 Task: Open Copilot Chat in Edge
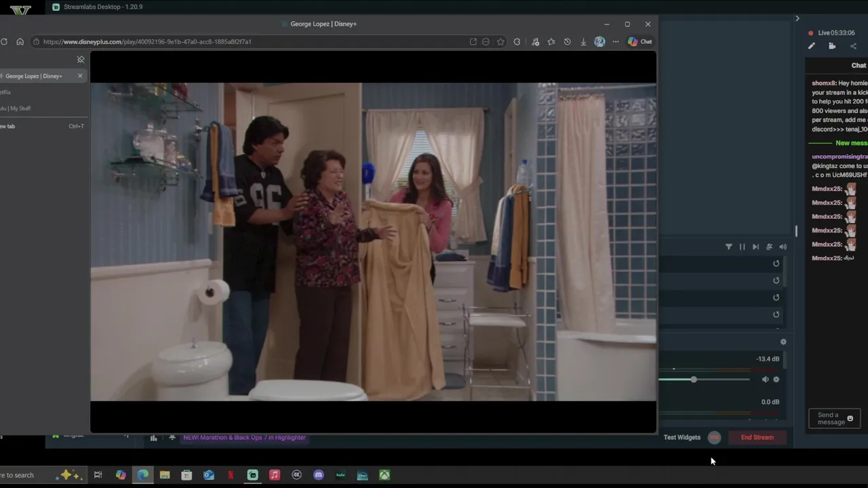click(x=639, y=41)
